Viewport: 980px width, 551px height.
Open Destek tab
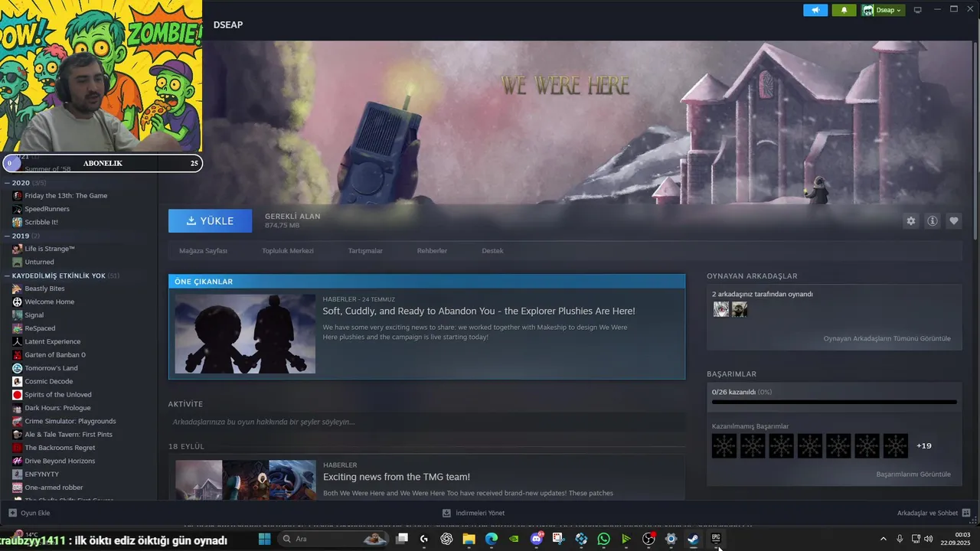[492, 251]
